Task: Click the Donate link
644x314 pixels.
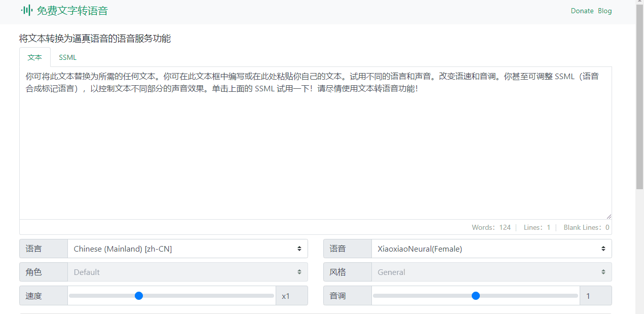Action: click(582, 11)
